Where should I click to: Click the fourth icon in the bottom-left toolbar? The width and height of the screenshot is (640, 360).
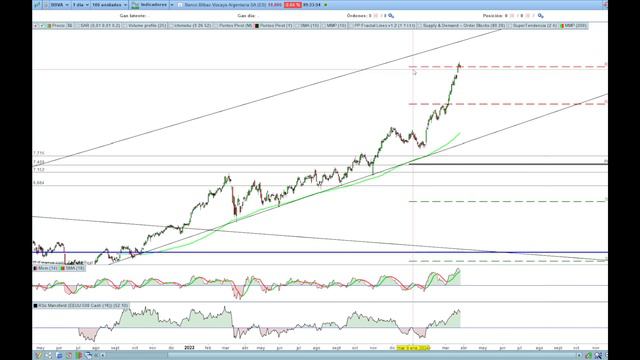point(69,356)
